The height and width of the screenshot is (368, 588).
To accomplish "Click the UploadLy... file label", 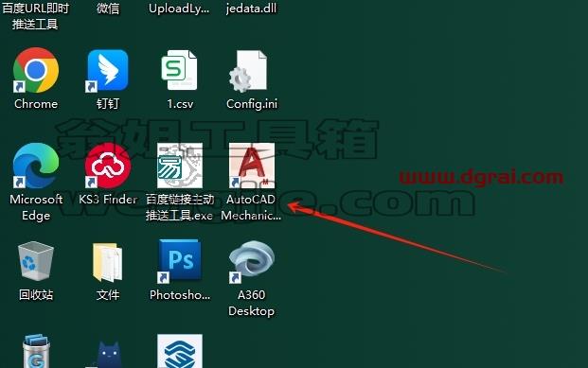I will pos(179,9).
